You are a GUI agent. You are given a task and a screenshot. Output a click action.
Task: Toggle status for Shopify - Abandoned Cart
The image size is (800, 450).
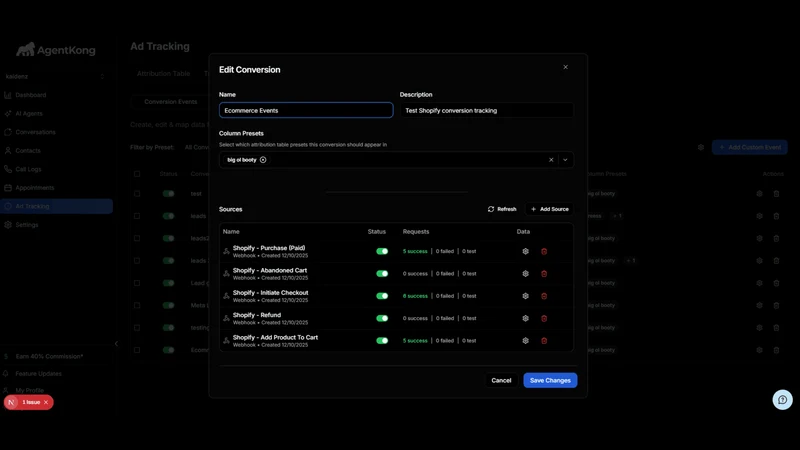click(382, 273)
